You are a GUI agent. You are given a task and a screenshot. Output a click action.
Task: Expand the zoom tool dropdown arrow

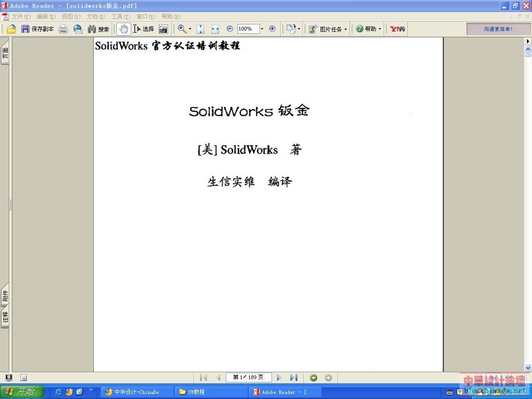[x=190, y=29]
